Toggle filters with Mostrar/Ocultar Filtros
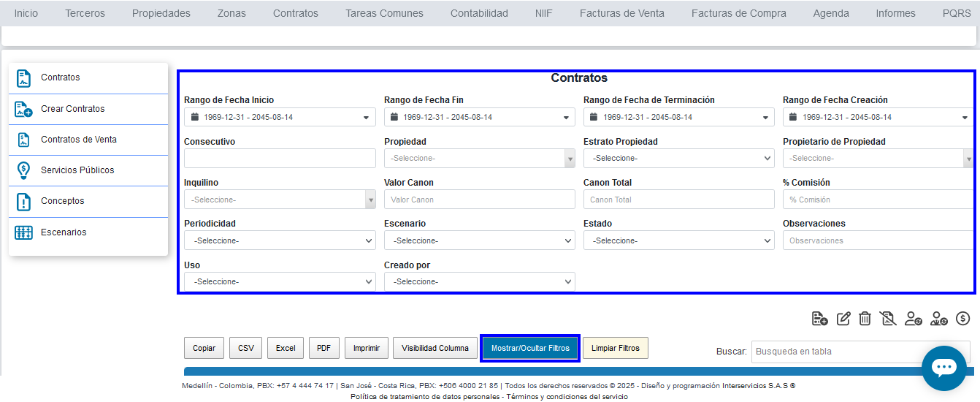The width and height of the screenshot is (980, 402). pyautogui.click(x=530, y=348)
